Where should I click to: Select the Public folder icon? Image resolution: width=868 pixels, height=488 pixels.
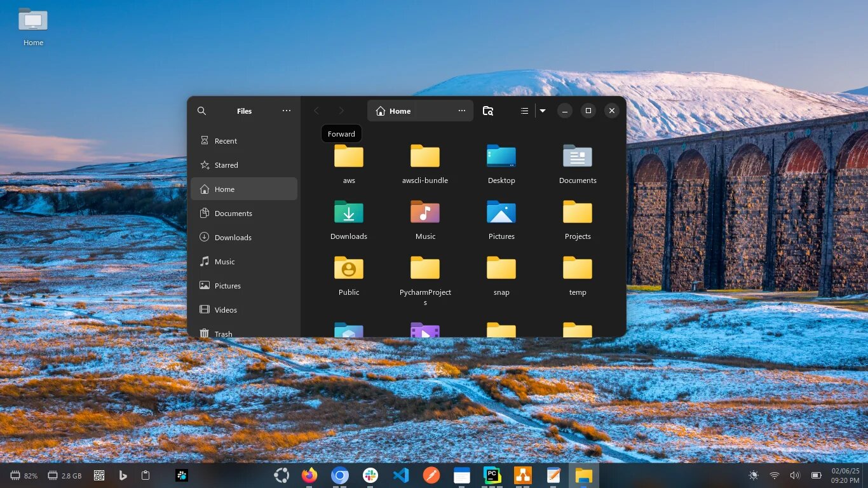349,268
